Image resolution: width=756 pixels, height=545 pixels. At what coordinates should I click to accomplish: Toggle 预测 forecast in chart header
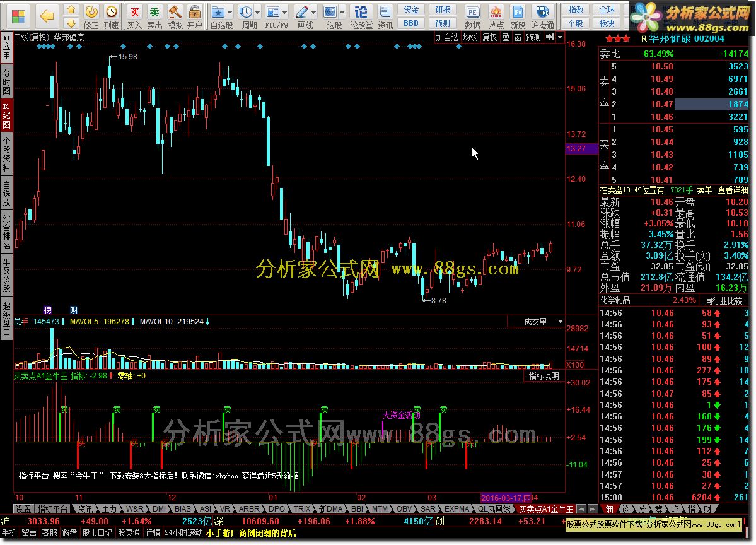tap(533, 37)
